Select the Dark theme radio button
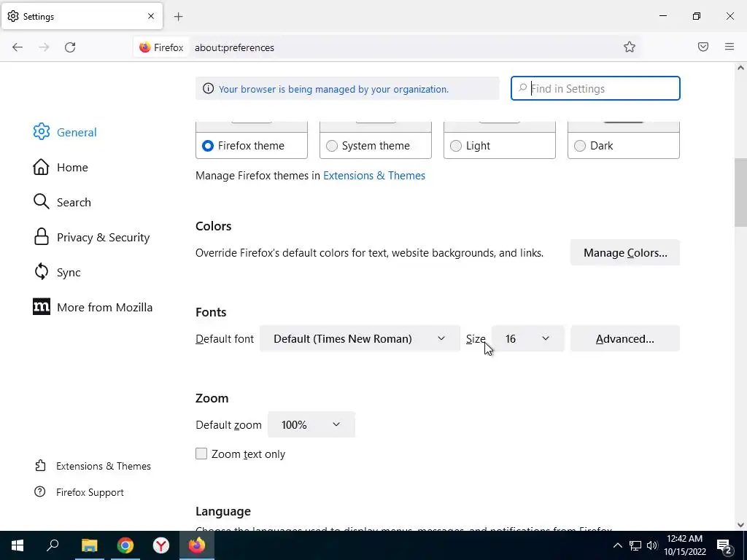This screenshot has height=560, width=747. click(x=580, y=146)
